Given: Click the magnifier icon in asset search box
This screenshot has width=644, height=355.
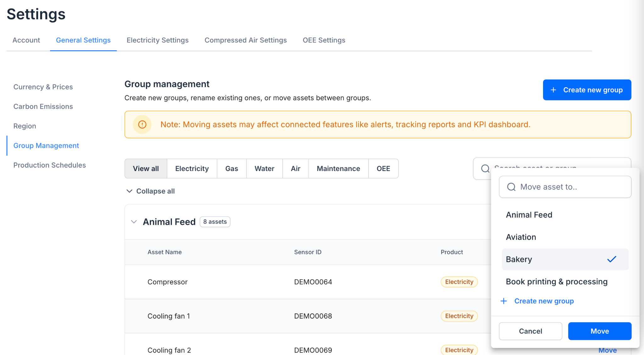Looking at the screenshot, I should click(x=485, y=168).
